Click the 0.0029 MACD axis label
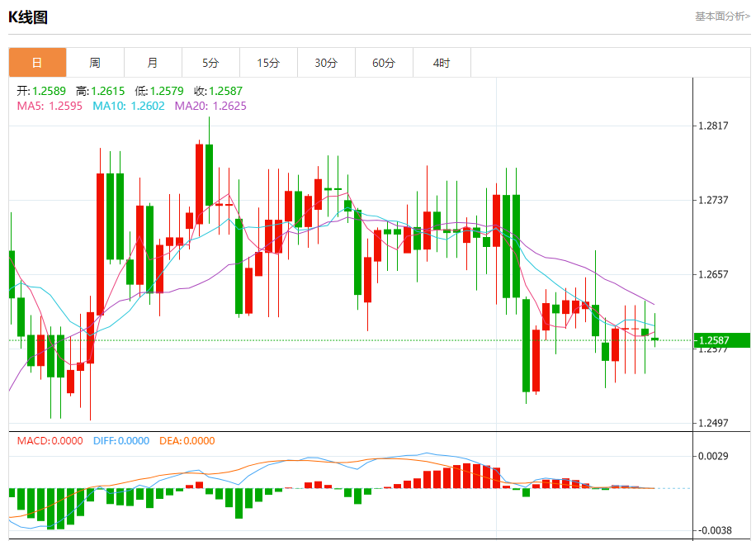 [x=713, y=456]
